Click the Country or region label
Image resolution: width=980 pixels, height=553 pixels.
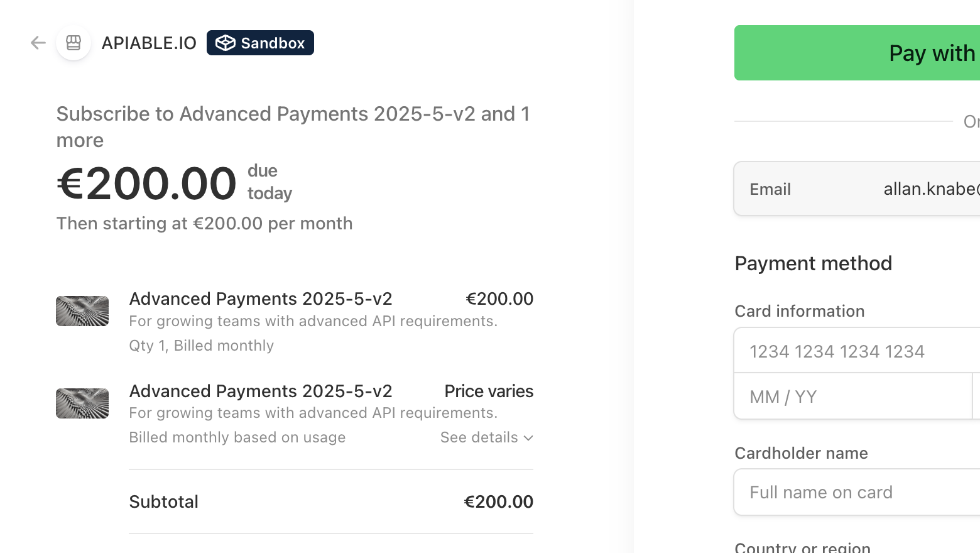tap(802, 547)
